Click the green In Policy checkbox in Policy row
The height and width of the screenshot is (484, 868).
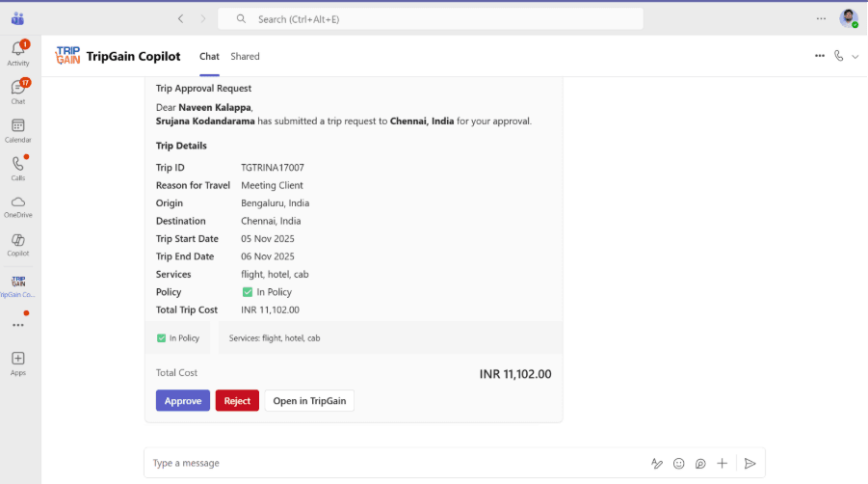[x=248, y=292]
